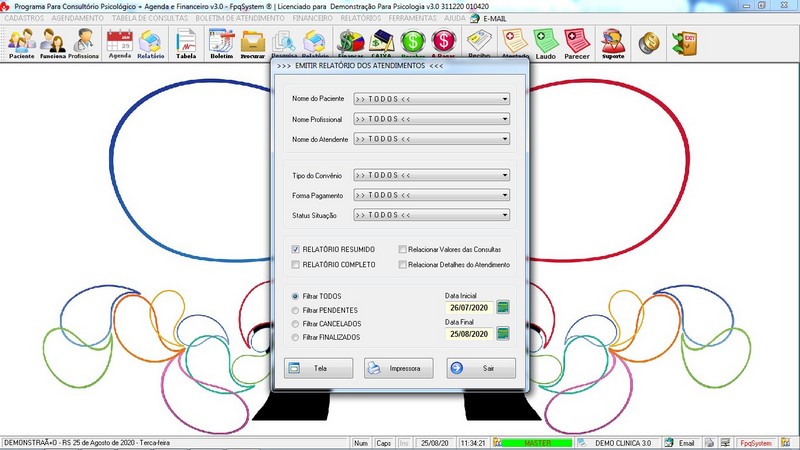800x450 pixels.
Task: Click the Data Final date field
Action: coord(469,334)
